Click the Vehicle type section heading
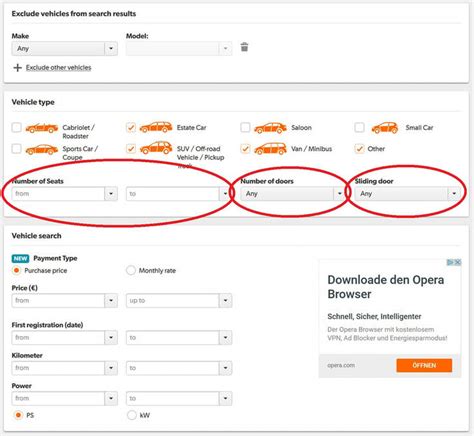474x436 pixels. (x=33, y=102)
